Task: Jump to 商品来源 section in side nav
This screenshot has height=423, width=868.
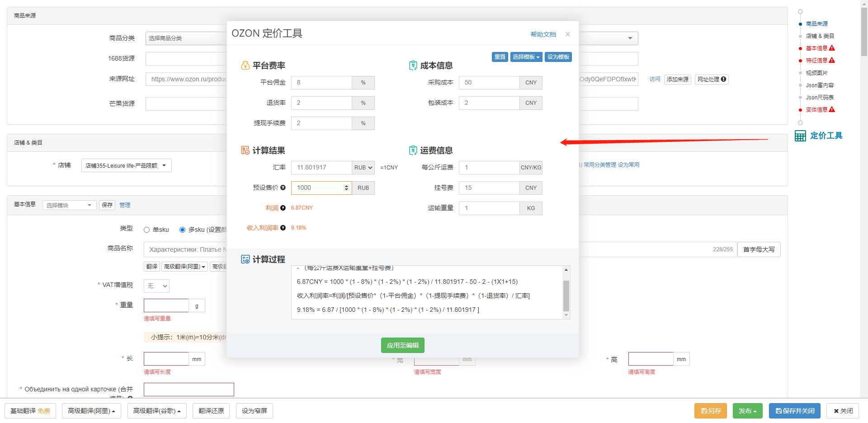Action: 817,23
